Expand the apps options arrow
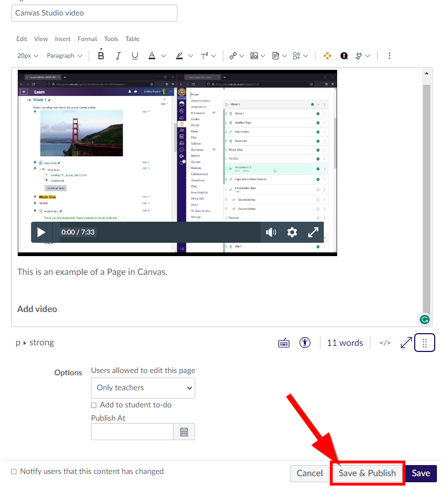This screenshot has width=448, height=490. [306, 55]
